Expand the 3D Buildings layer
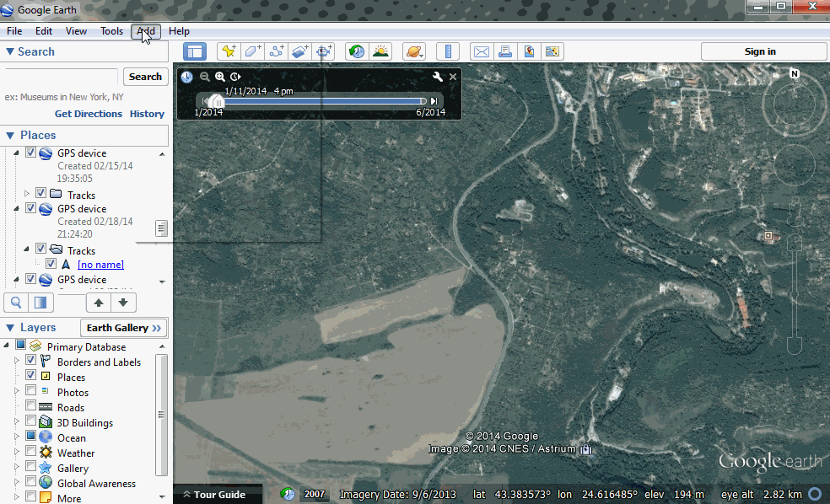This screenshot has height=504, width=830. click(x=16, y=421)
